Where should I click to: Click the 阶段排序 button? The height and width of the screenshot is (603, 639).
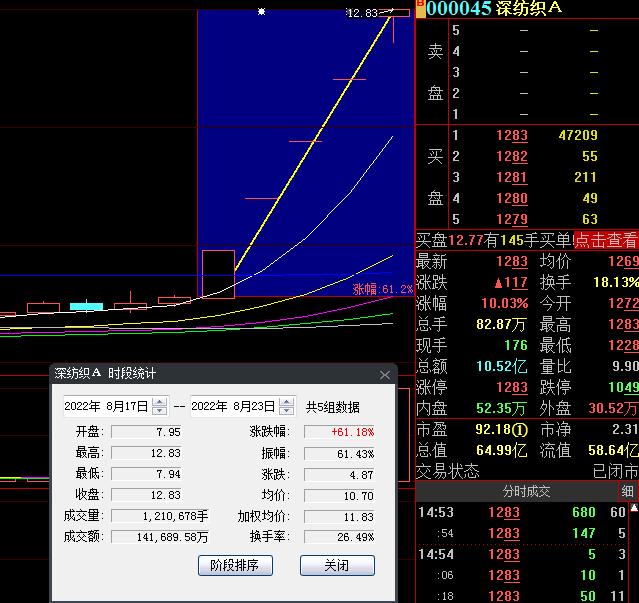click(235, 565)
